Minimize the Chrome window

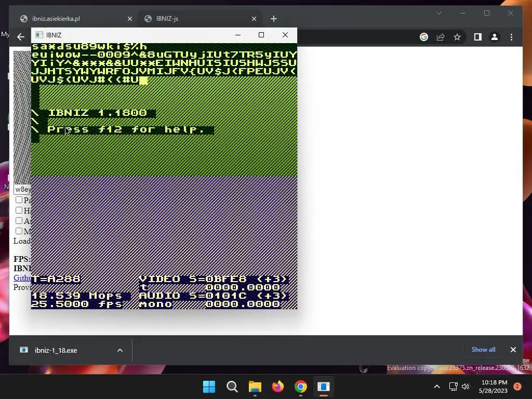[463, 13]
